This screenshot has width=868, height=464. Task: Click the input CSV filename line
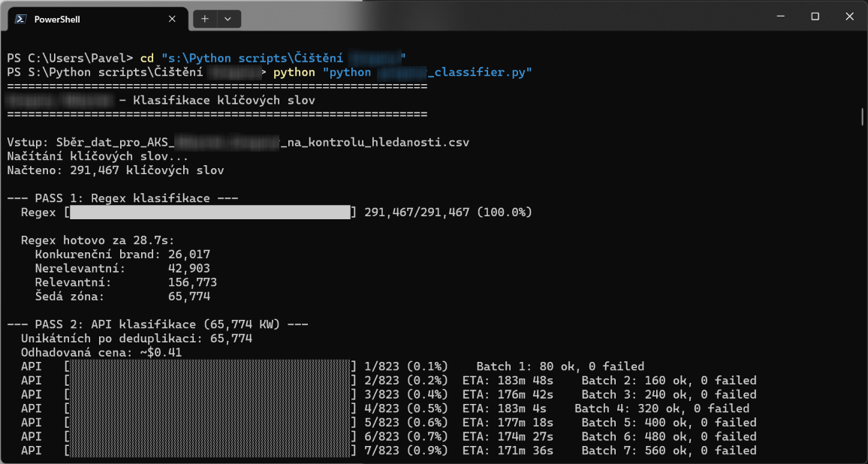(x=238, y=142)
